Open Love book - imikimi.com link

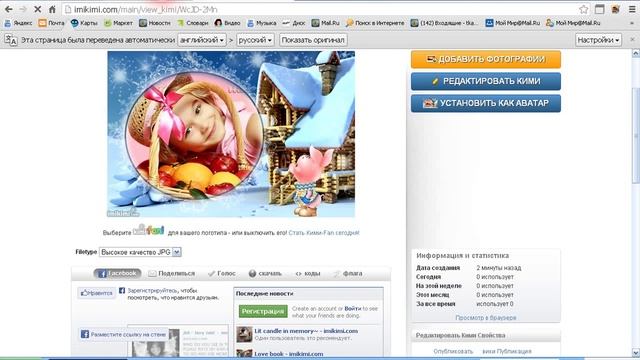pyautogui.click(x=289, y=354)
